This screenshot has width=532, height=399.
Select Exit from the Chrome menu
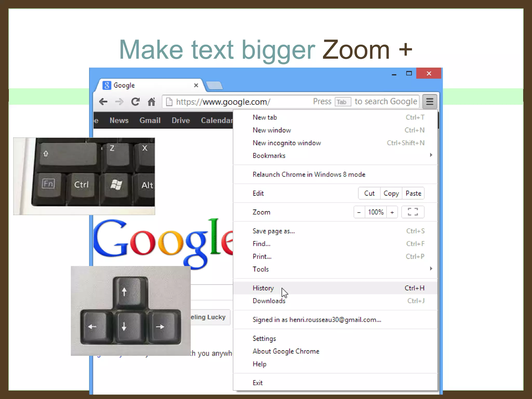pyautogui.click(x=335, y=383)
